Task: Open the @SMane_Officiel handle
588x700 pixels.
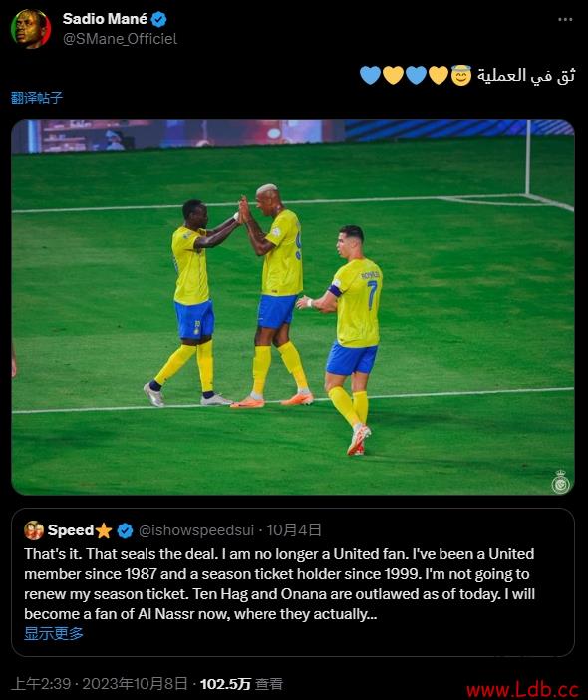Action: click(x=120, y=39)
